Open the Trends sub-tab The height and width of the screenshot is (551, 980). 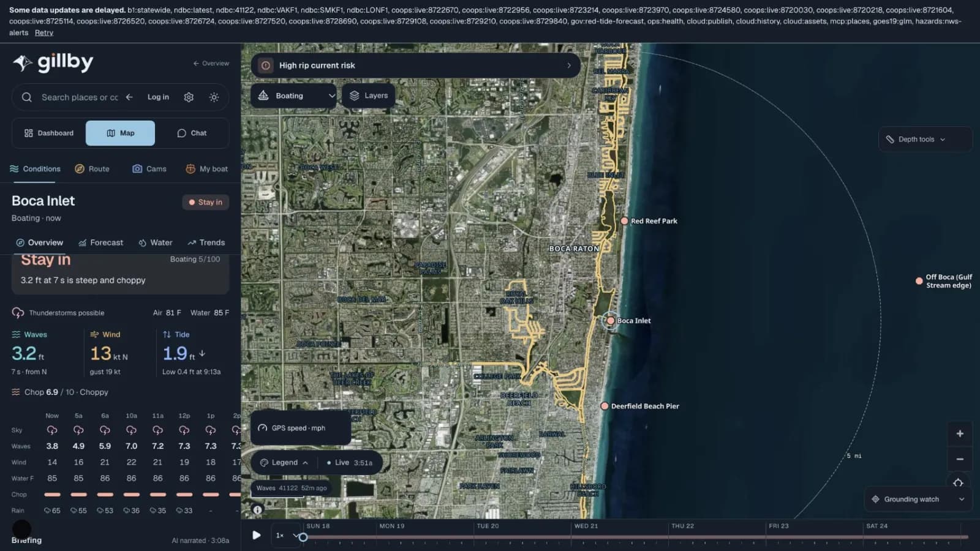tap(206, 242)
